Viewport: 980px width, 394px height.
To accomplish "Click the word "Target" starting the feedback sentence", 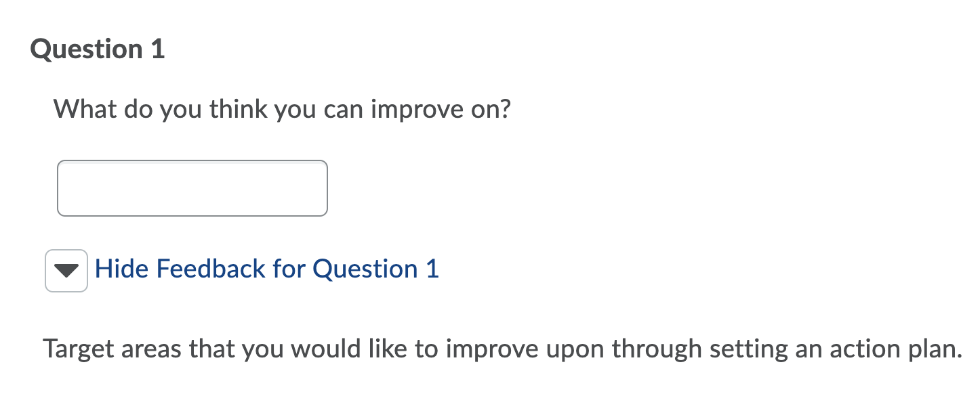I will click(80, 349).
